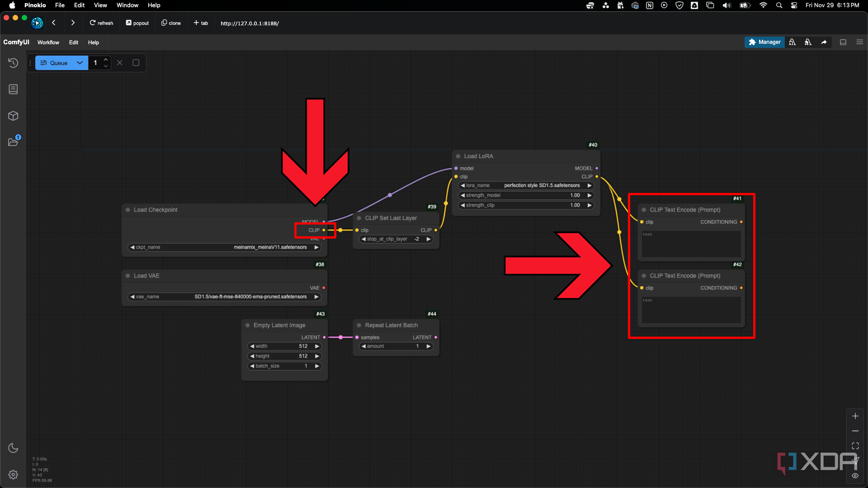Viewport: 868px width, 488px height.
Task: Decrease the batch count with down arrow
Action: 106,66
